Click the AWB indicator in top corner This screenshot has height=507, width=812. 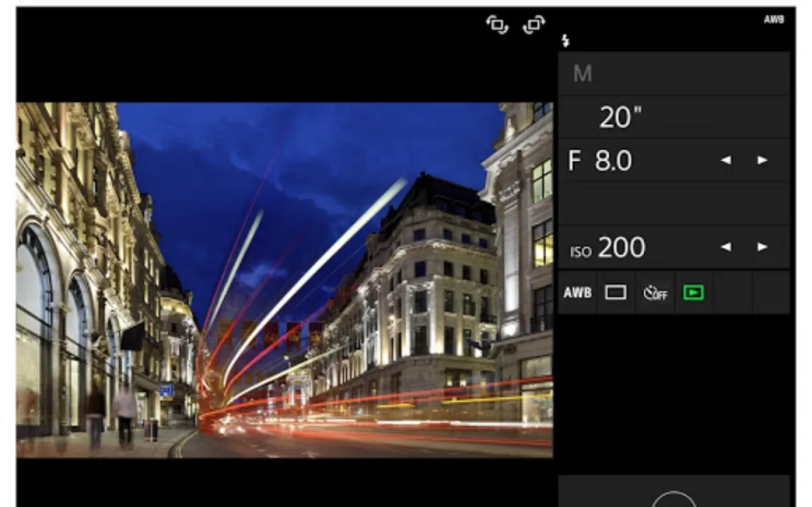[x=773, y=20]
